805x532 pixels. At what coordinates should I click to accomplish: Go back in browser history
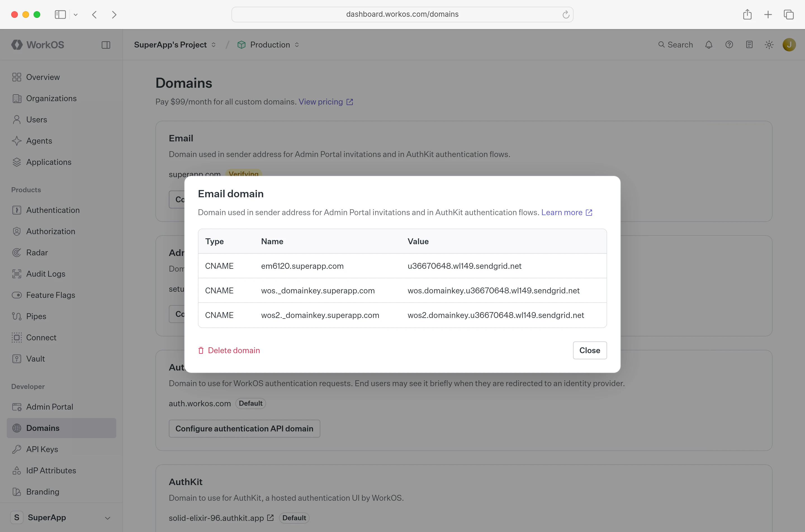pos(94,15)
